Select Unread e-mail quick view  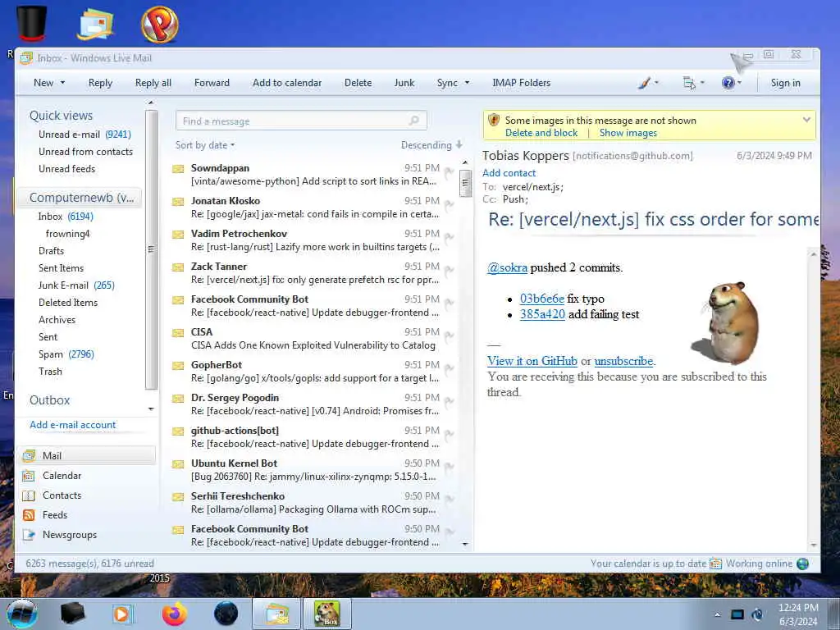pyautogui.click(x=84, y=135)
